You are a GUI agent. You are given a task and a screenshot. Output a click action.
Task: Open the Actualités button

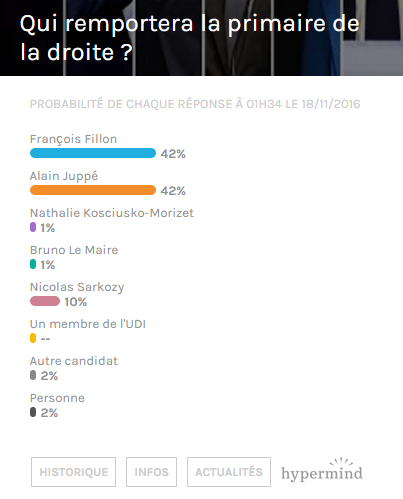229,472
